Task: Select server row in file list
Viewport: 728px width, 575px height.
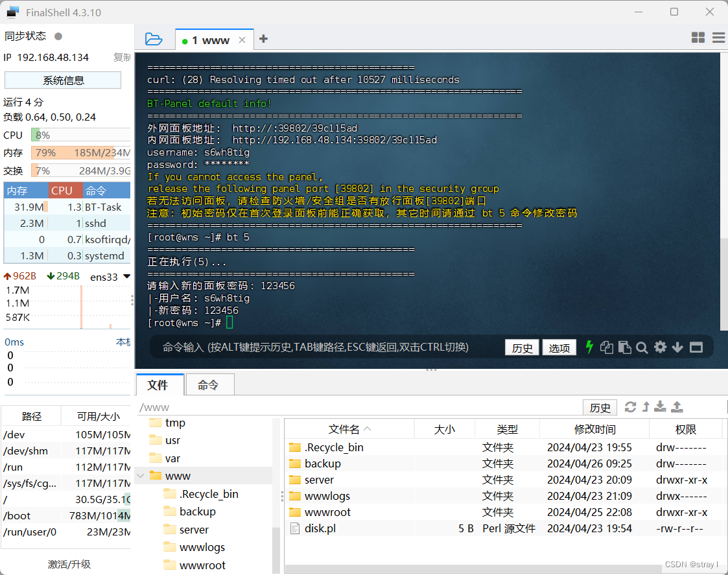Action: tap(504, 480)
